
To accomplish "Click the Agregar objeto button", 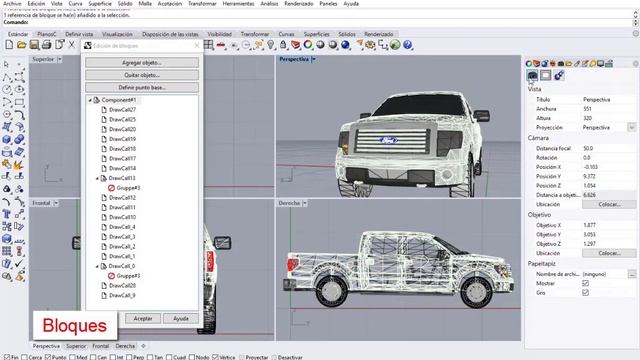I will click(x=142, y=63).
